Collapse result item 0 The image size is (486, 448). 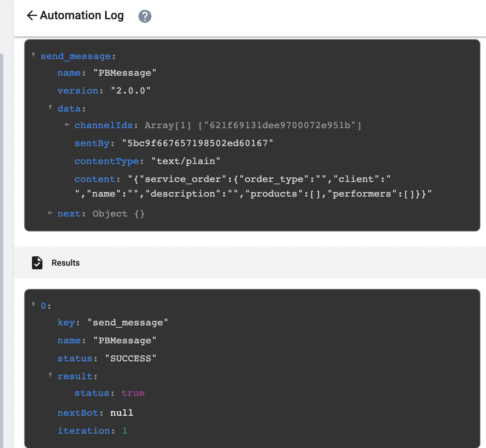coord(33,305)
